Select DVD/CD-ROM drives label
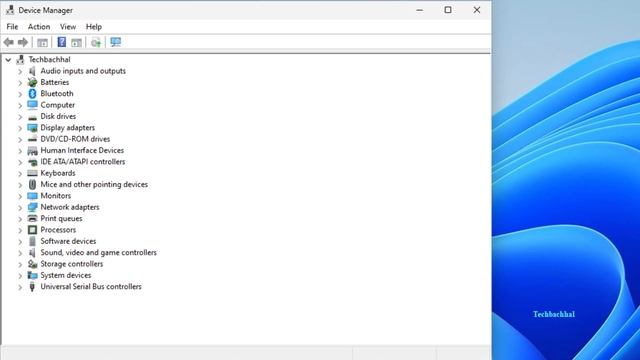Screen dimensions: 640x360 pyautogui.click(x=75, y=139)
